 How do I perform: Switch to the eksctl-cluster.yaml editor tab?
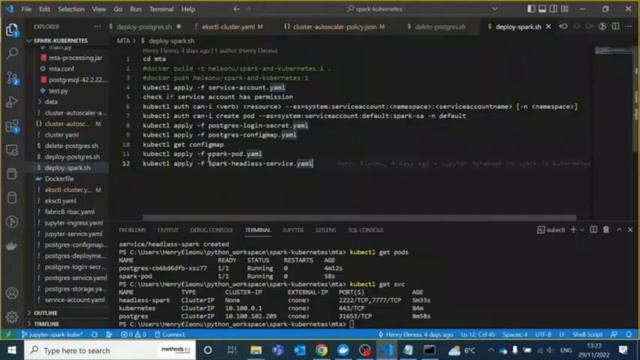pos(228,27)
